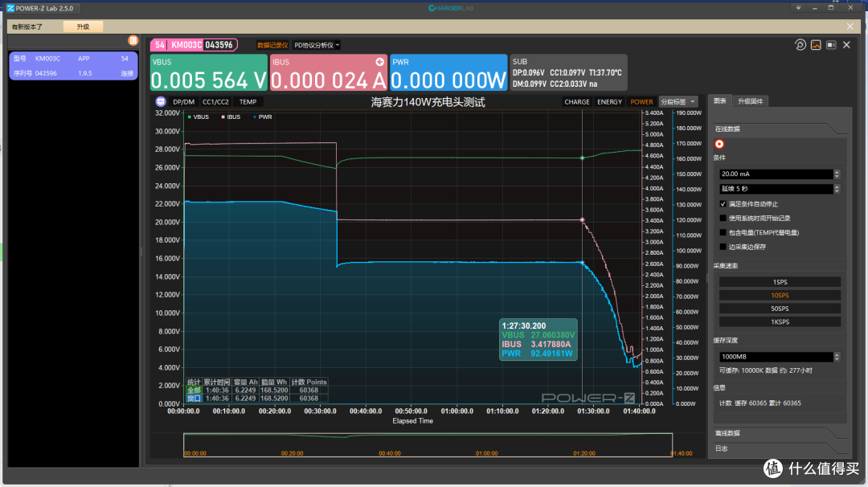Click the 20.00 mA threshold field
The height and width of the screenshot is (487, 868).
[x=776, y=174]
